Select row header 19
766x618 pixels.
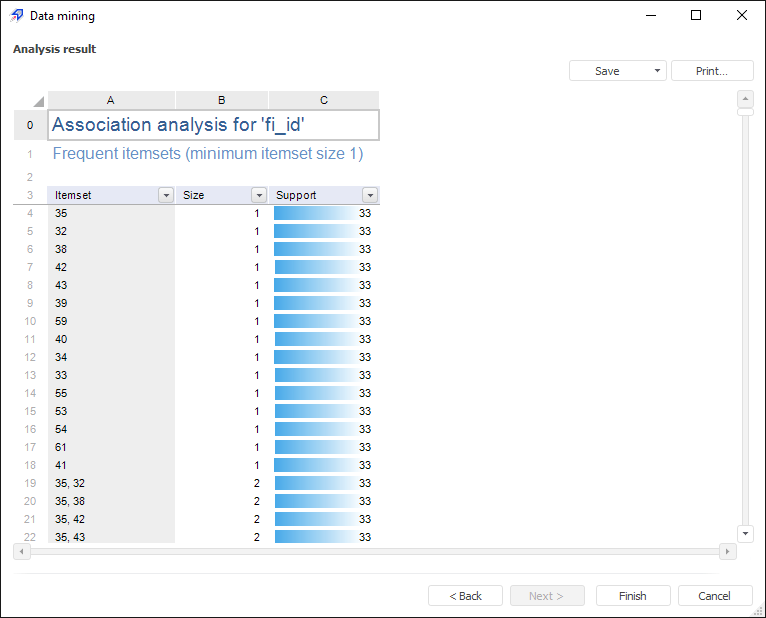point(30,483)
